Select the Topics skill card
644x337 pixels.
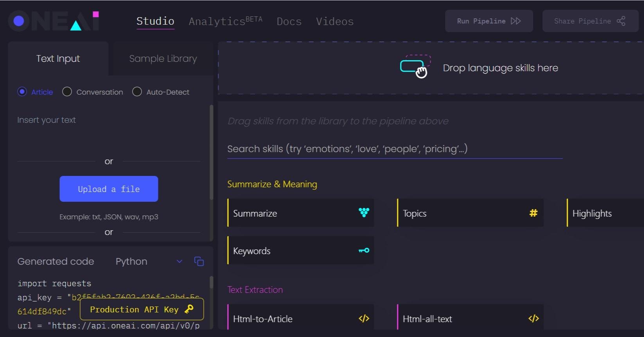coord(470,213)
